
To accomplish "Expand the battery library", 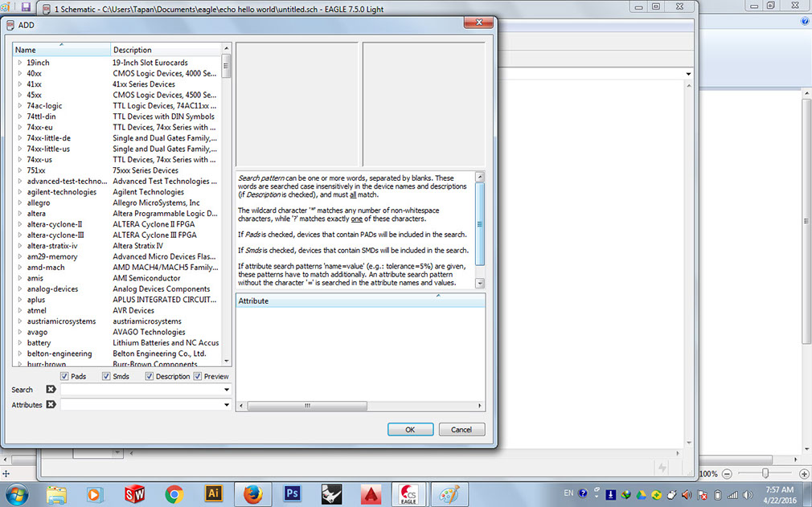I will pyautogui.click(x=19, y=342).
